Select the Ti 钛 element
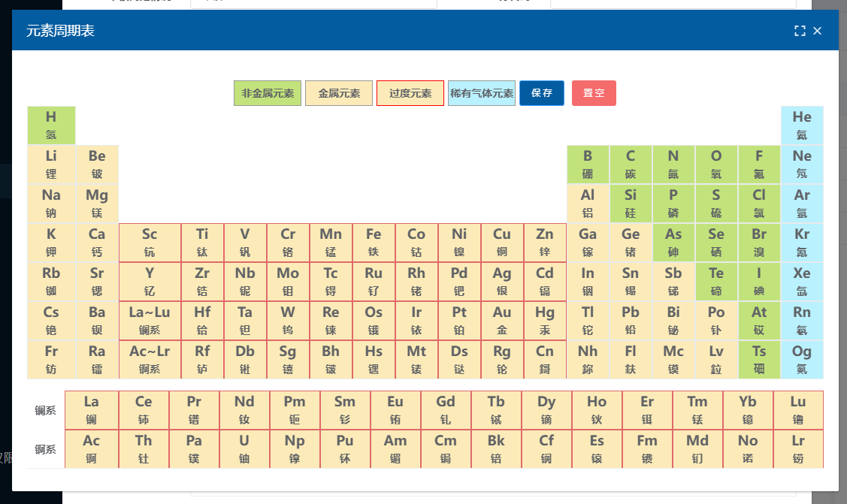847x504 pixels. pyautogui.click(x=202, y=243)
